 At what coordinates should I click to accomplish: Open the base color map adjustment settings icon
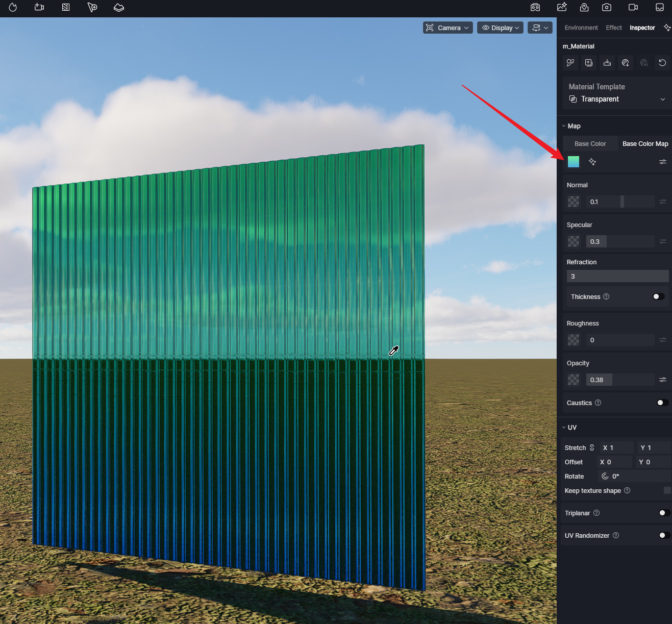pos(662,162)
